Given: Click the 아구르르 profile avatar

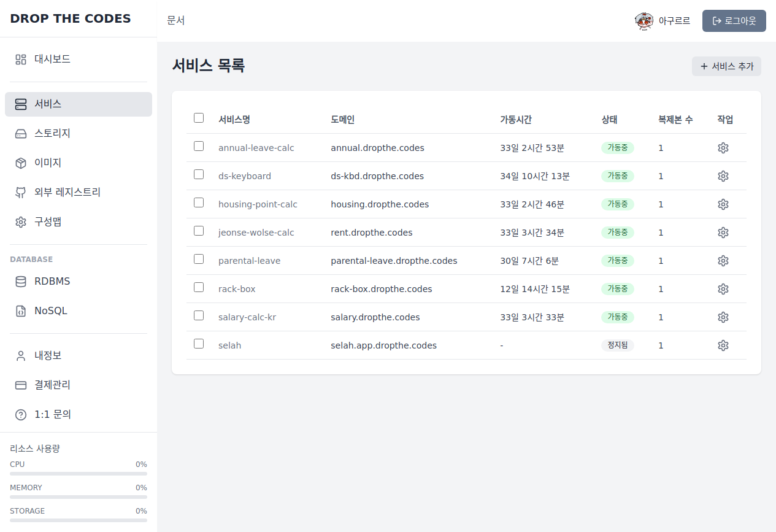Looking at the screenshot, I should click(644, 20).
